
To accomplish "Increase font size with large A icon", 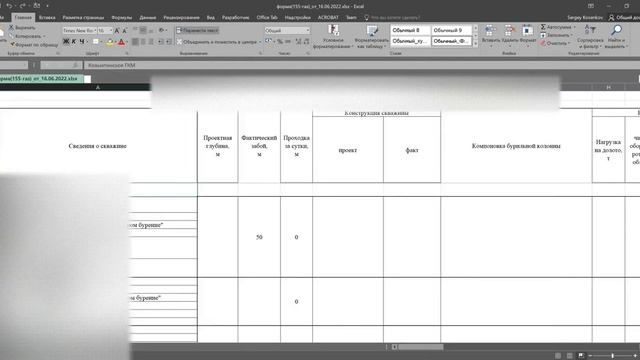I will tap(117, 31).
